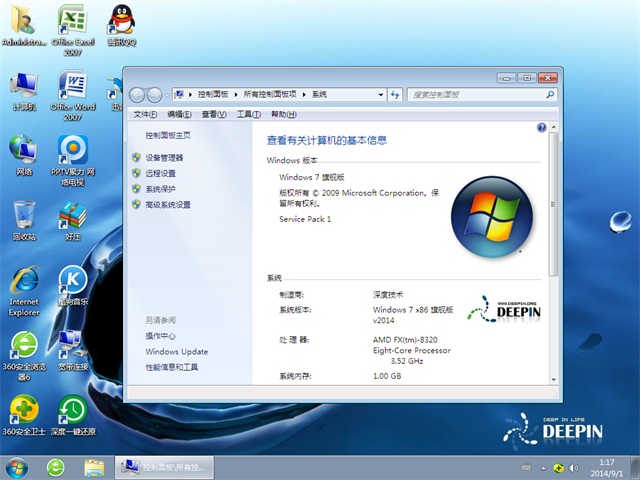Click the 系统 breadcrumb segment
640x480 pixels.
click(319, 94)
